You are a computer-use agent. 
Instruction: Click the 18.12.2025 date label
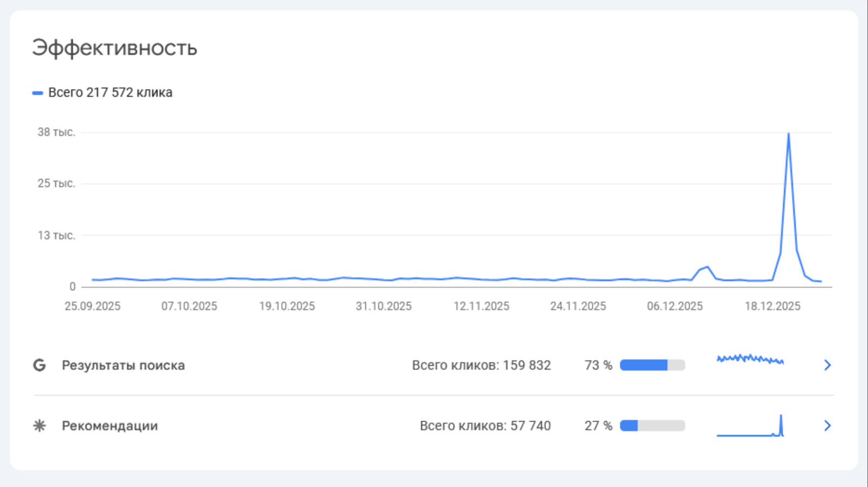pos(772,306)
